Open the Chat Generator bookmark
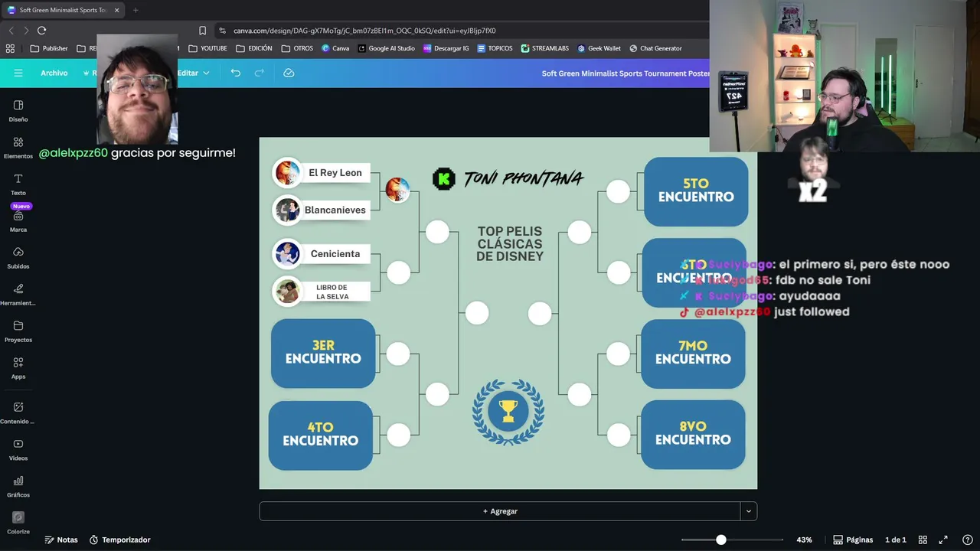Screen dimensions: 980x551 (x=655, y=48)
